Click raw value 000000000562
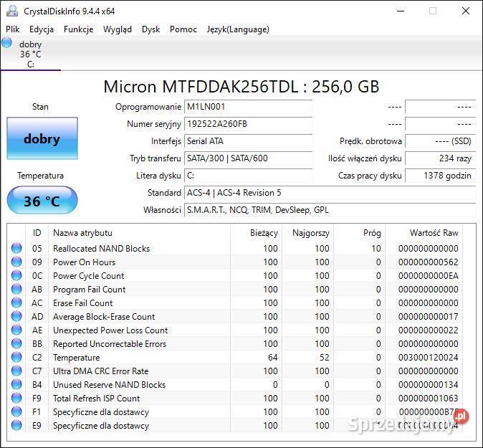483x448 pixels. pos(428,262)
